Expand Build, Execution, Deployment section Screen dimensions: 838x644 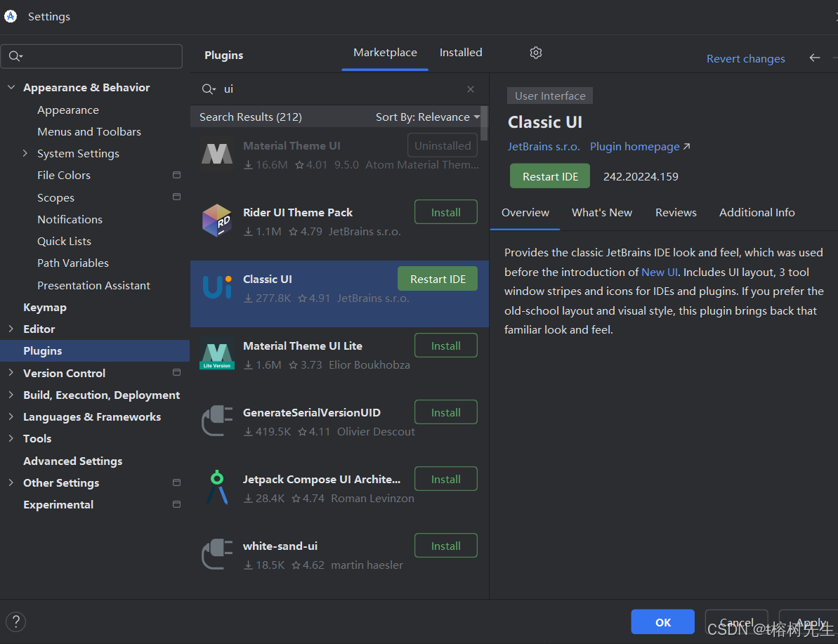pos(11,395)
